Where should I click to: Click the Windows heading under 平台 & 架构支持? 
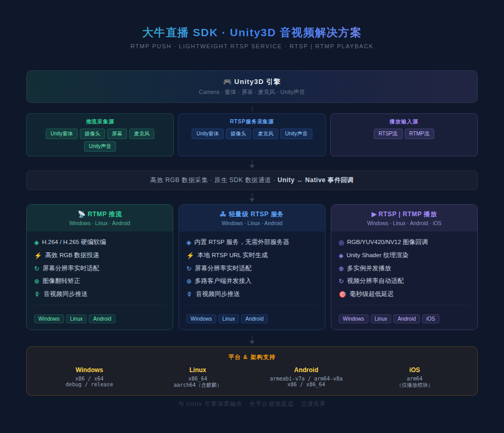(x=89, y=370)
